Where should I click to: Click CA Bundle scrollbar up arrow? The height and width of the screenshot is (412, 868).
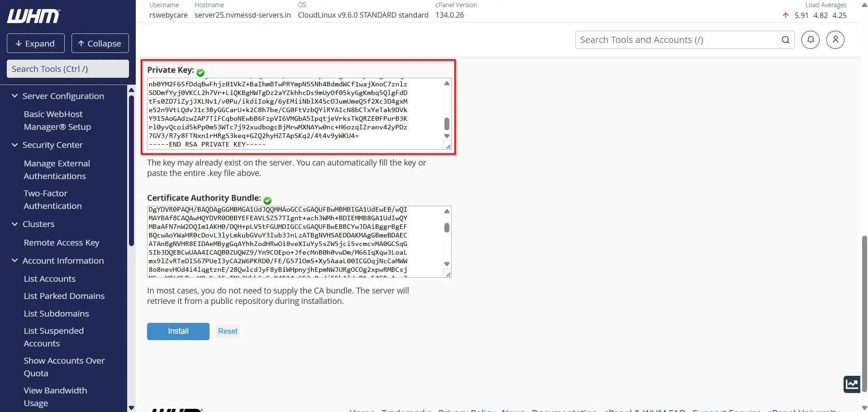coord(447,211)
